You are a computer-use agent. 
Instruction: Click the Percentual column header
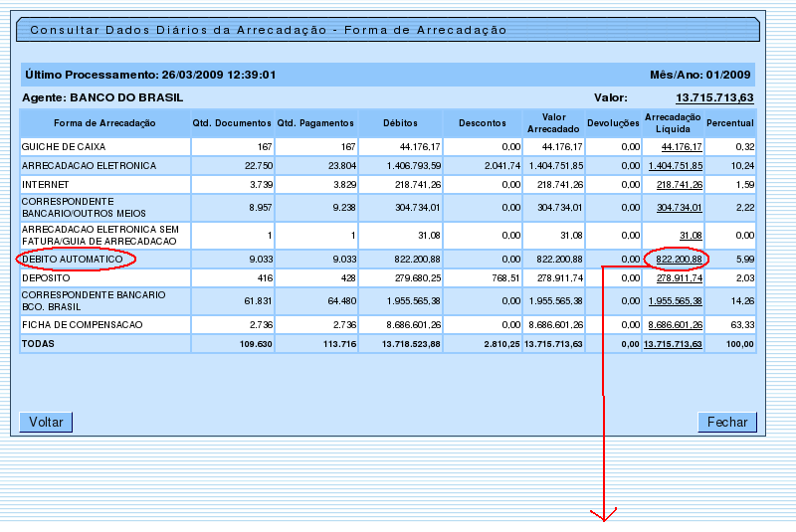[730, 123]
